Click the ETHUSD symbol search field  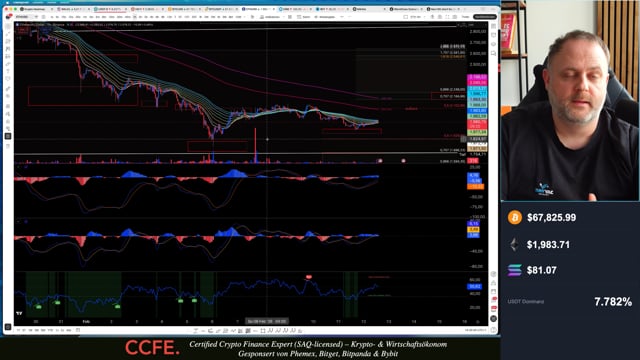pyautogui.click(x=24, y=17)
